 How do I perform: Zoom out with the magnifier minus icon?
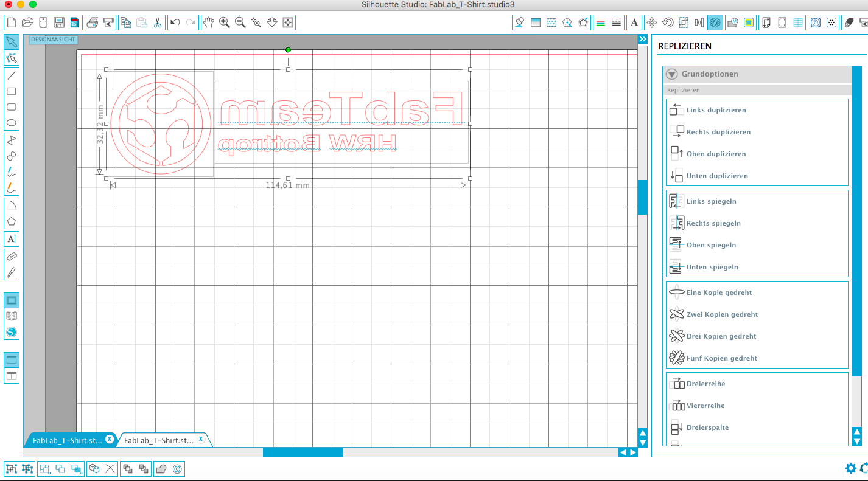240,22
